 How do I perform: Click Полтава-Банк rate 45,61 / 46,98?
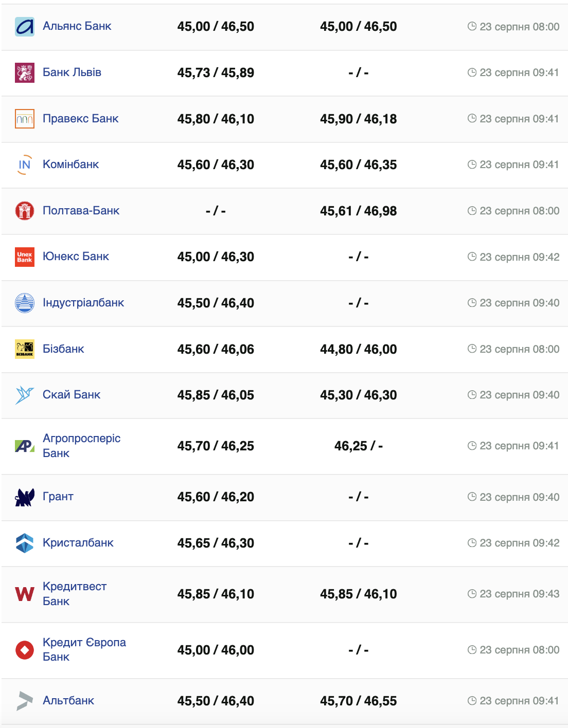point(358,211)
